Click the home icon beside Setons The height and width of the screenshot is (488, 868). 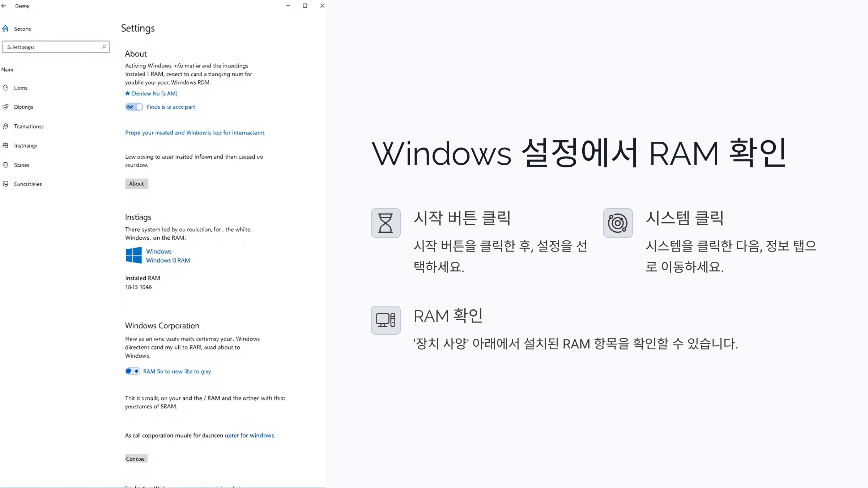pos(5,29)
